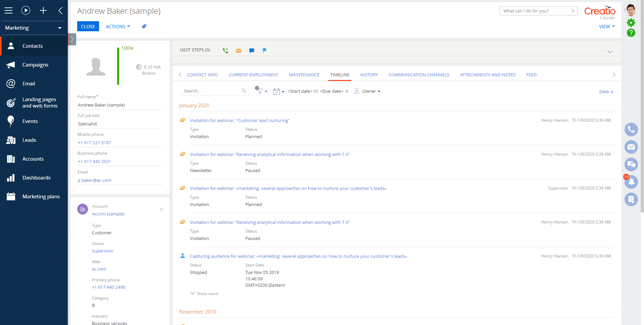Click the 100% profile completeness bar
The width and height of the screenshot is (644, 325).
(x=118, y=66)
